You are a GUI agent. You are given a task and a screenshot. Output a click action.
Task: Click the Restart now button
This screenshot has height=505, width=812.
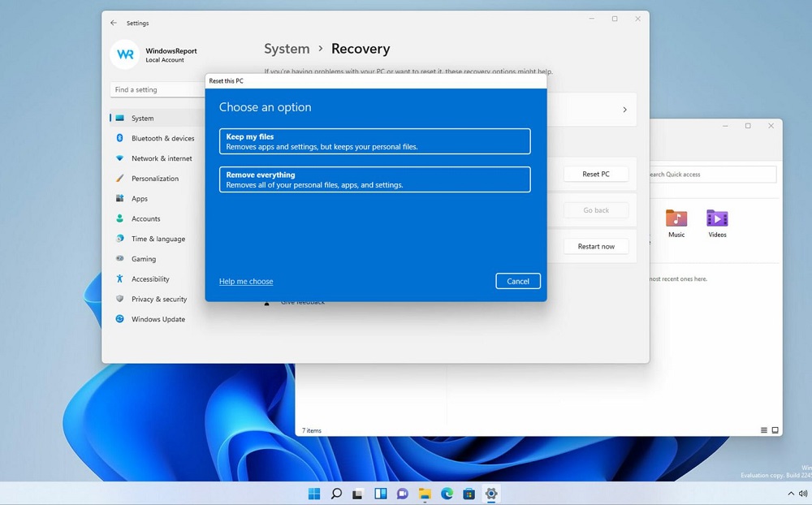(x=596, y=247)
